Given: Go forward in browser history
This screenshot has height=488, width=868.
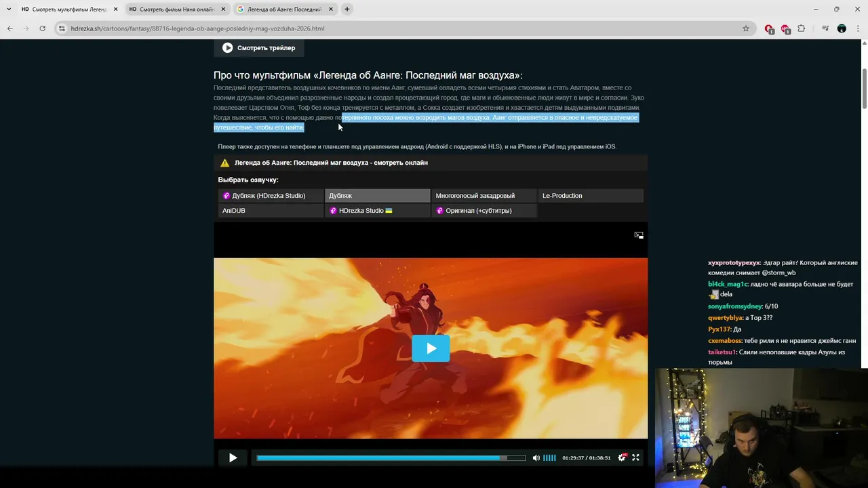Looking at the screenshot, I should 26,28.
